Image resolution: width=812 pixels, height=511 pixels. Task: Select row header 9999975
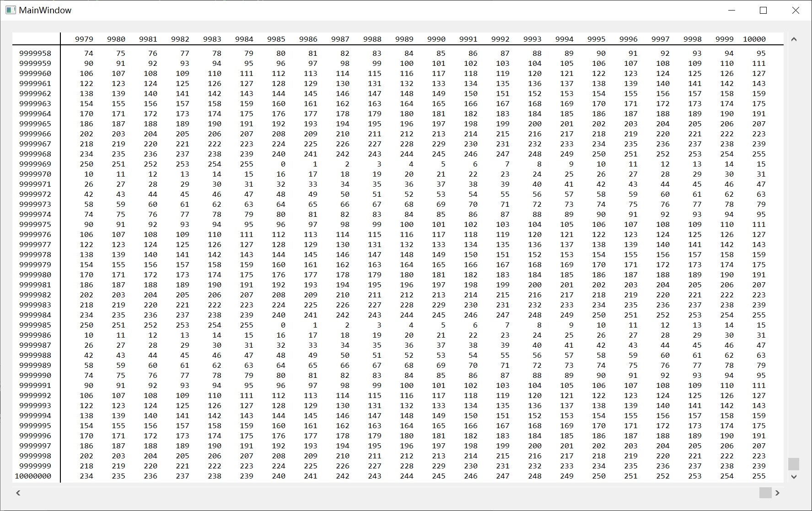pos(35,225)
